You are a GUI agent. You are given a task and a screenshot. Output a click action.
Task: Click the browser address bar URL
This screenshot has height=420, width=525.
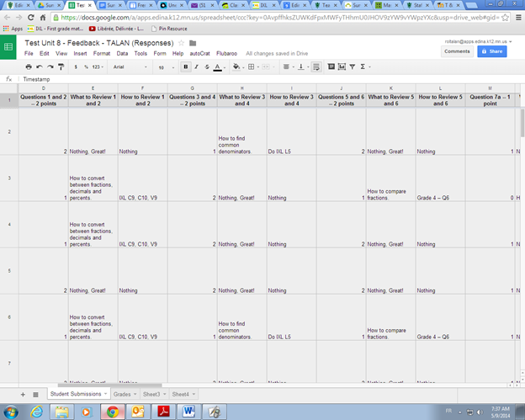click(x=280, y=18)
